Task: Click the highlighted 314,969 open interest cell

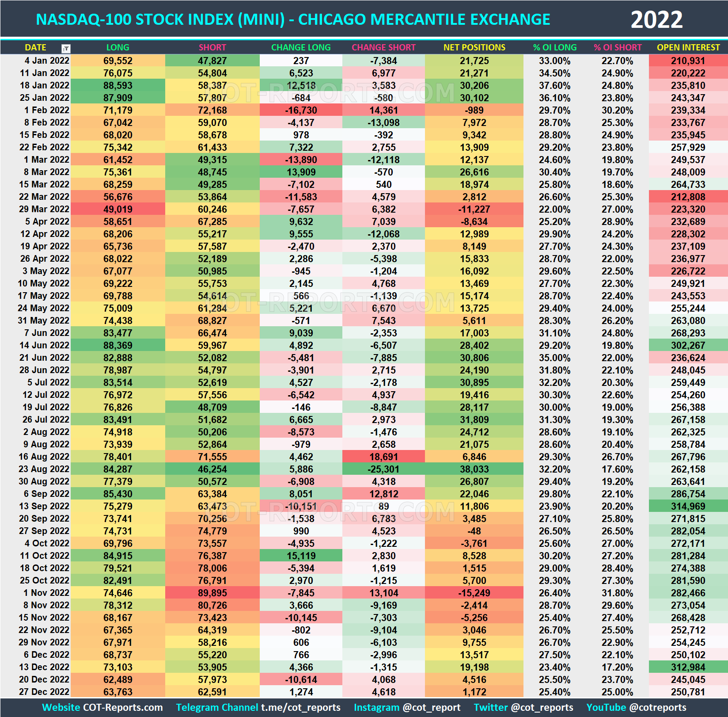Action: [x=688, y=506]
